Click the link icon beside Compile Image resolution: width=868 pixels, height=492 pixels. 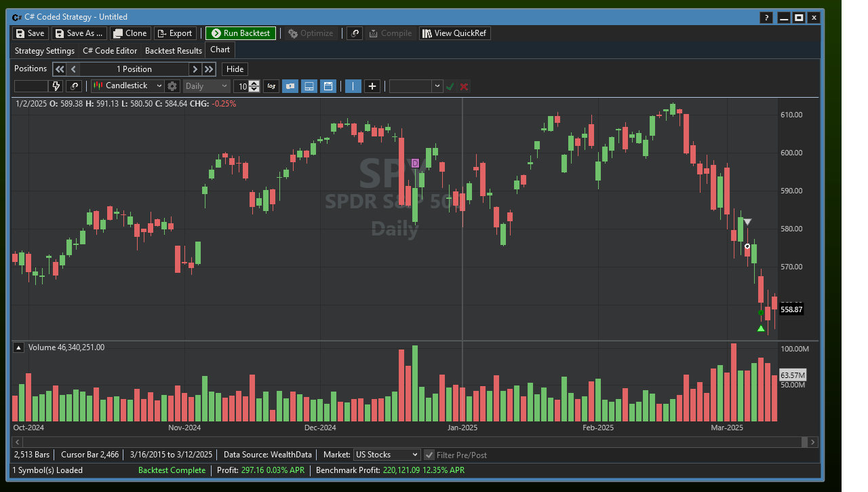click(355, 33)
